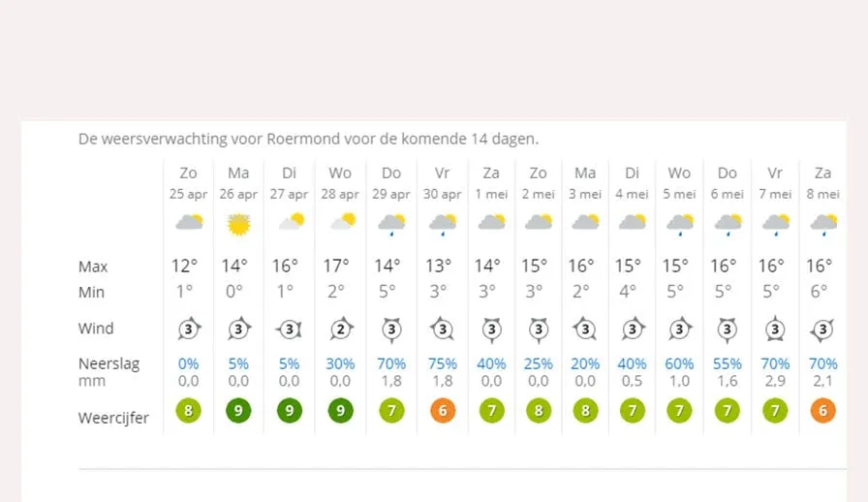Select the Za 1 mei column header

coord(491,183)
